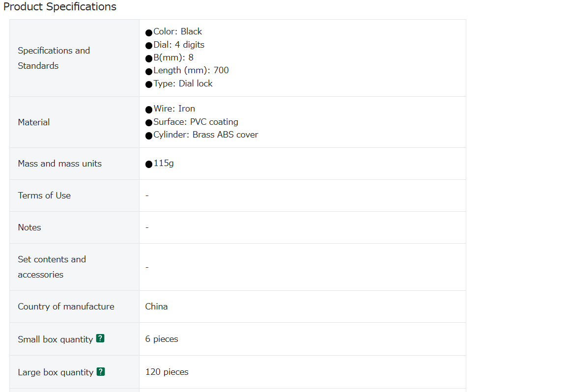566x392 pixels.
Task: Click the Surface: PVC coating text
Action: tap(192, 122)
